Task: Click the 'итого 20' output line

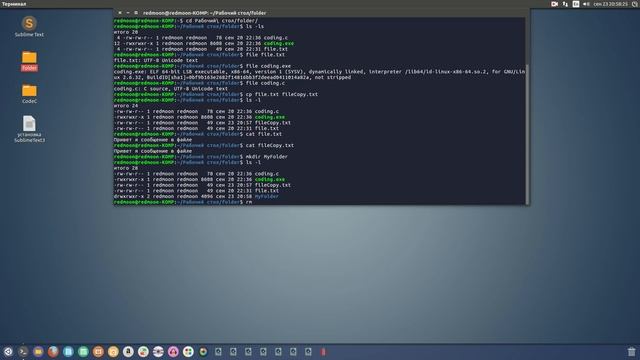Action: point(126,32)
